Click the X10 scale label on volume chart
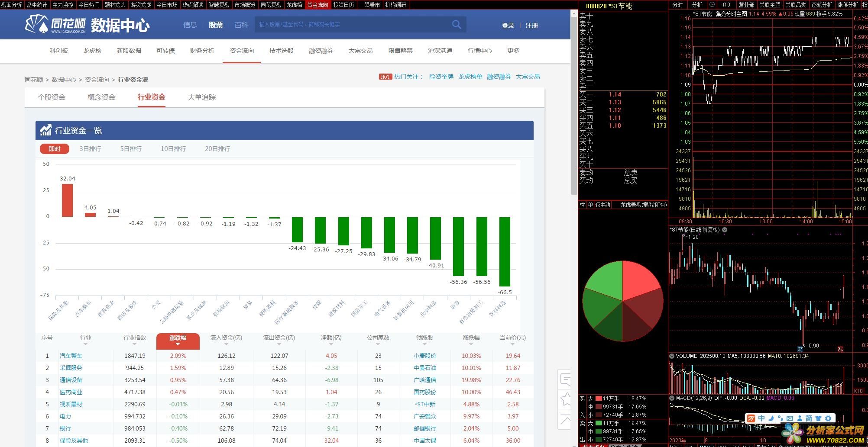 tap(858, 391)
